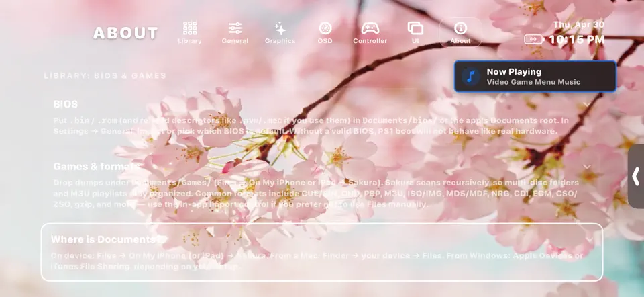Click Video Game Menu Music track name
This screenshot has width=644, height=297.
click(x=533, y=82)
